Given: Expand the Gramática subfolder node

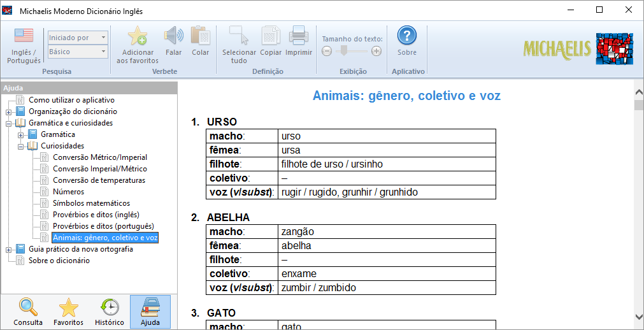Looking at the screenshot, I should pyautogui.click(x=21, y=134).
